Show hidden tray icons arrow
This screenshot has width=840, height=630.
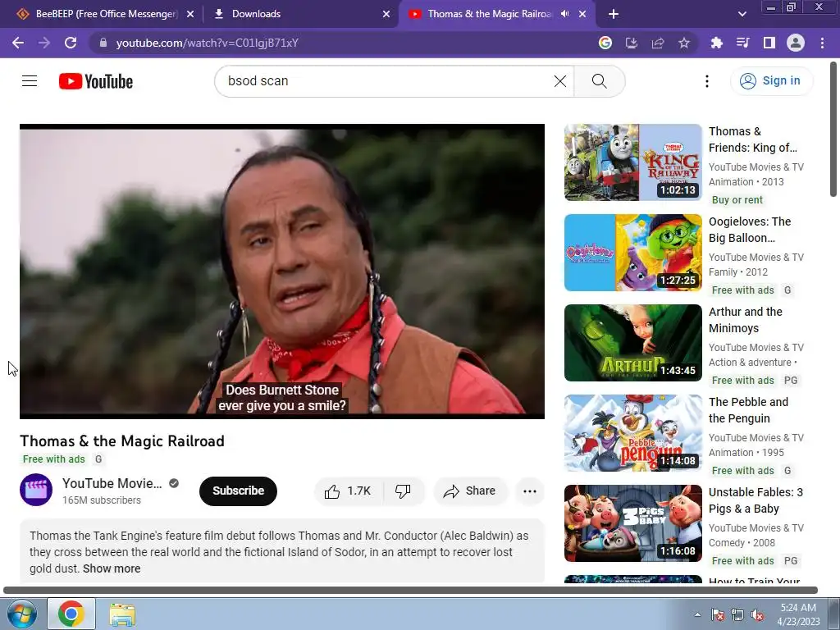pyautogui.click(x=697, y=614)
